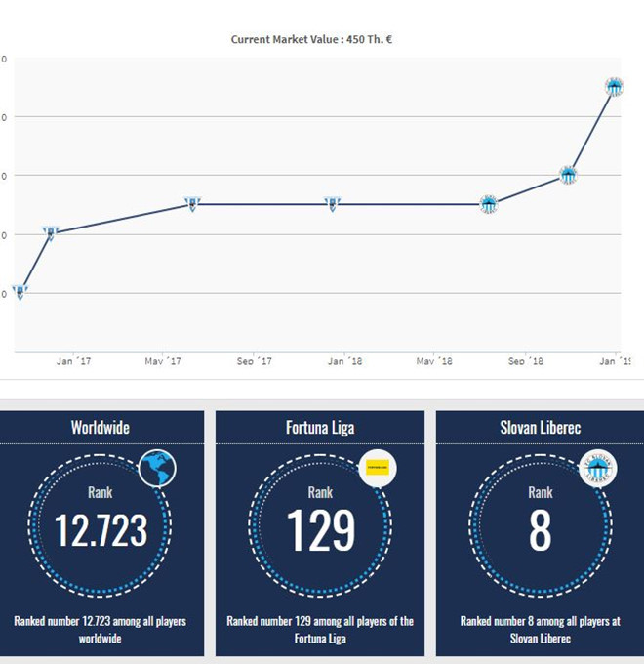
Task: Open the Slovan Liberec ranking heading
Action: click(x=540, y=428)
